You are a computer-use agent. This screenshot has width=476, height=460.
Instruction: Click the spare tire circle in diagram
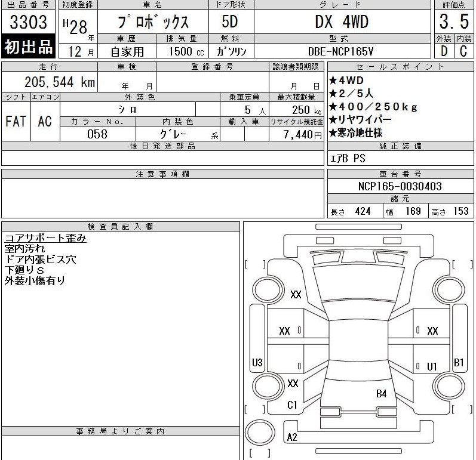tap(260, 433)
